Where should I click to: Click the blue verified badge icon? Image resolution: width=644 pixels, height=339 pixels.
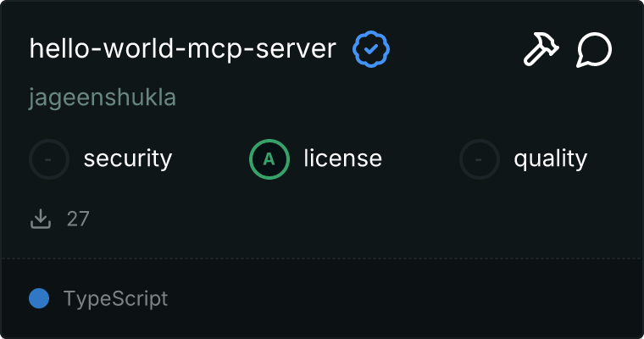[x=371, y=50]
